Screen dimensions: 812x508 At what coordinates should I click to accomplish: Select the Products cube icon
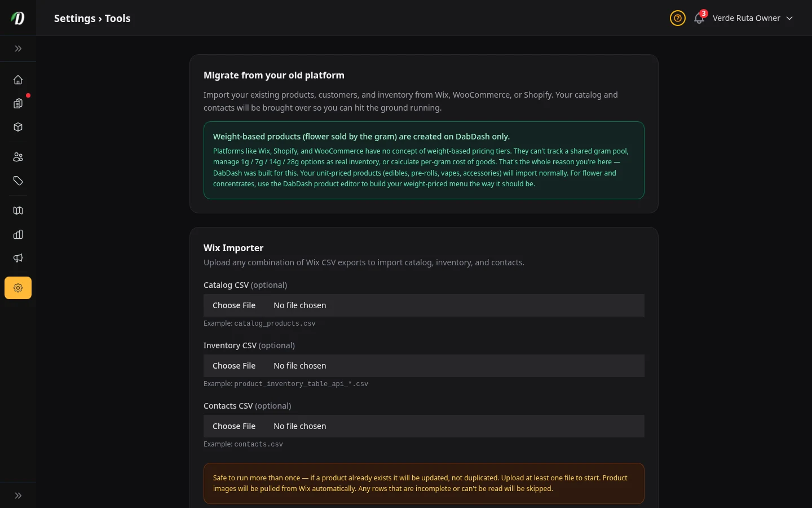tap(18, 127)
